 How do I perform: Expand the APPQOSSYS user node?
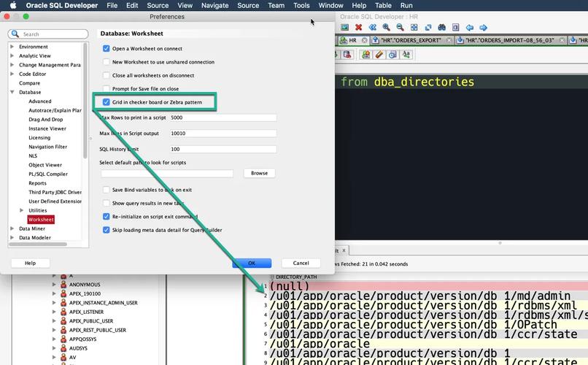54,339
